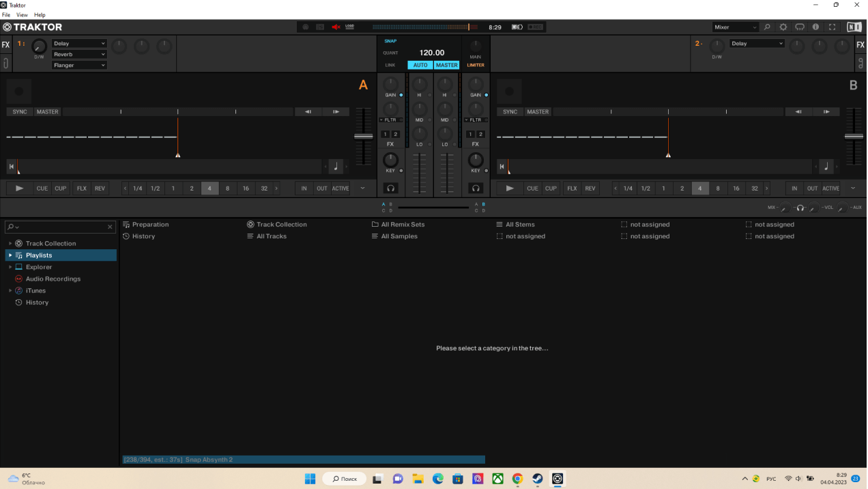
Task: Toggle SYNC on Deck A
Action: pyautogui.click(x=20, y=112)
